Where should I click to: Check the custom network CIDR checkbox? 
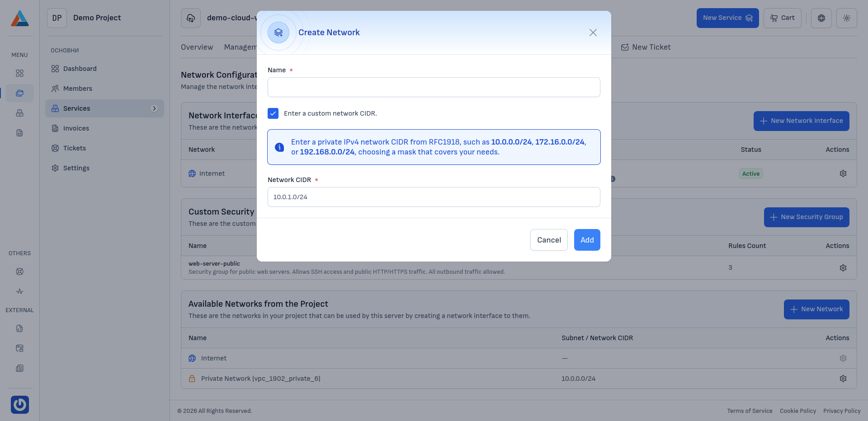(x=273, y=113)
